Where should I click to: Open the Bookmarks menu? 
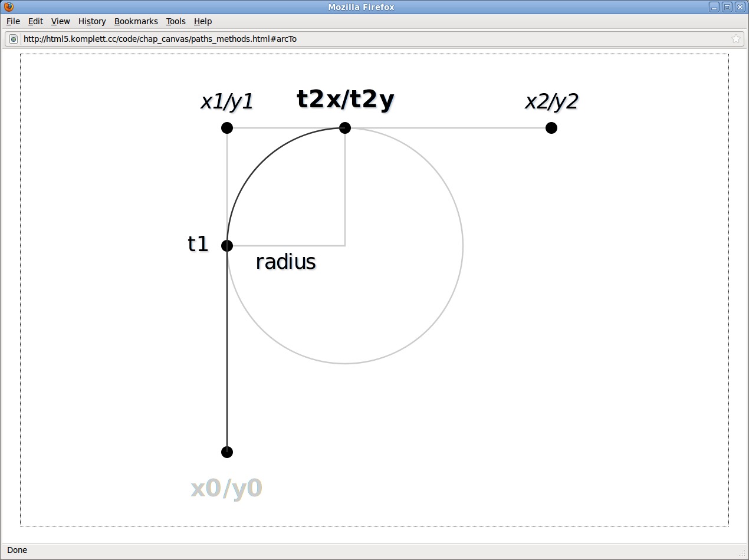136,21
